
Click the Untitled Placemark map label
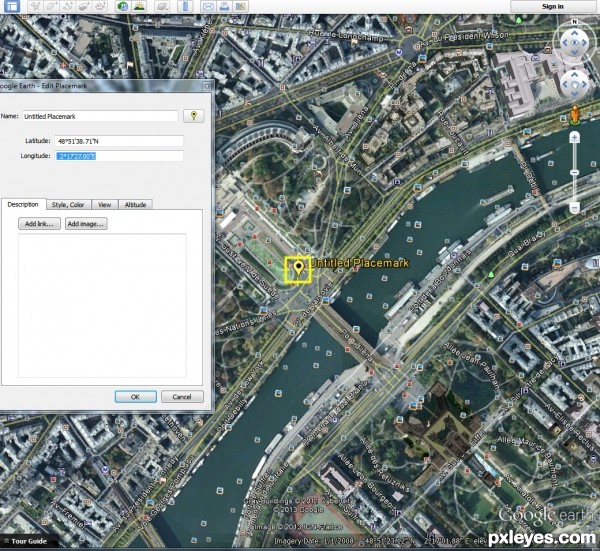[360, 263]
